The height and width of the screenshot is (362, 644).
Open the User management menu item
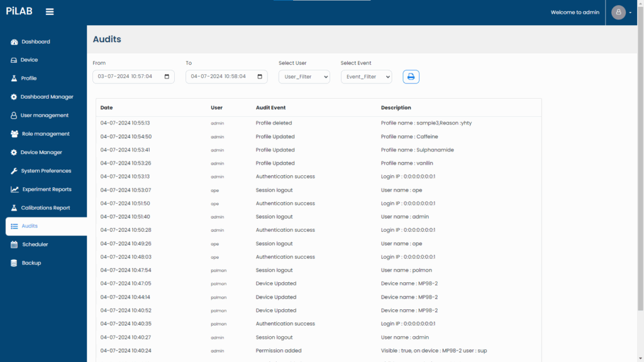pyautogui.click(x=44, y=116)
